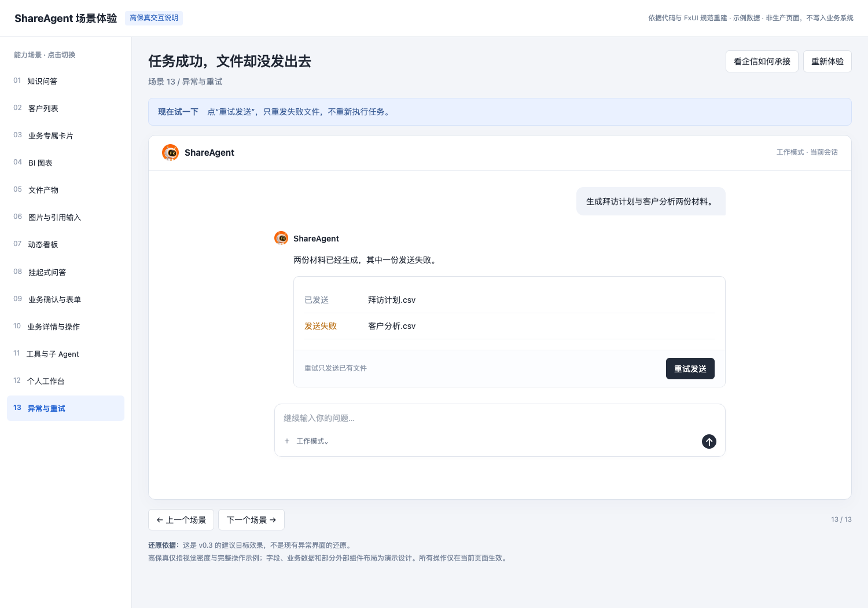Click the 看企信如何承接 button
Image resolution: width=868 pixels, height=608 pixels.
point(762,61)
